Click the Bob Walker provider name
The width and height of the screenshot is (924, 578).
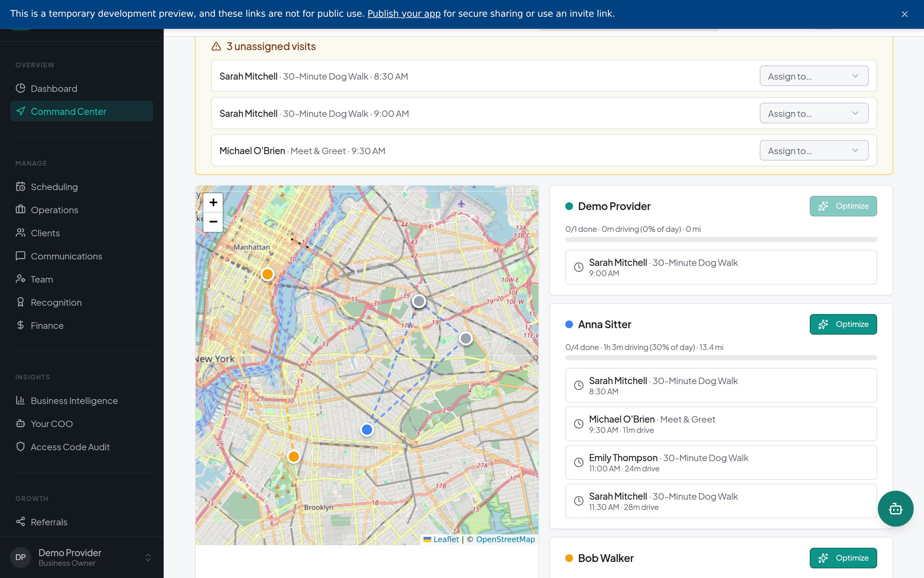click(x=605, y=558)
